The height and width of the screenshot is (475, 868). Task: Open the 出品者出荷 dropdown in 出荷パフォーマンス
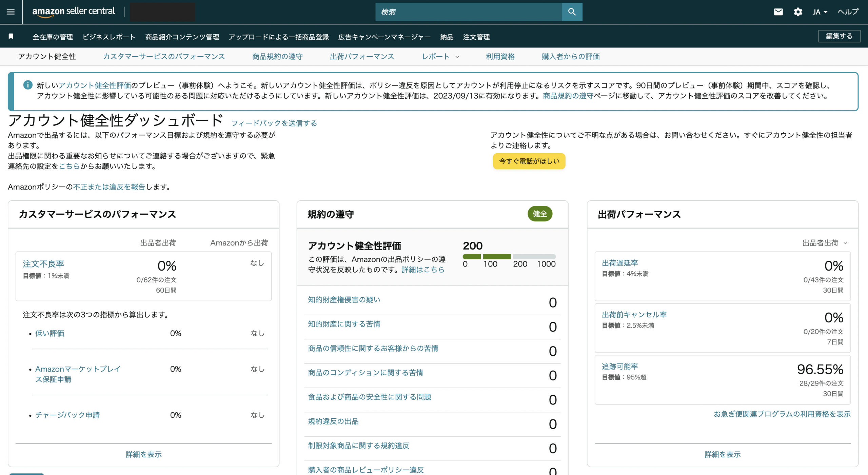(x=825, y=243)
